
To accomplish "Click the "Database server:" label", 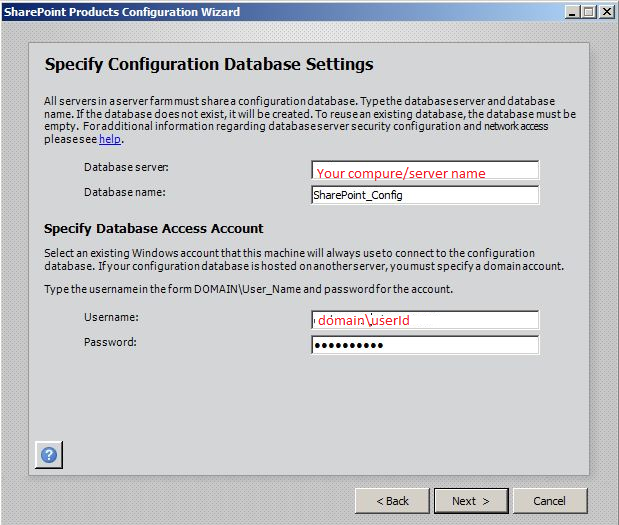I will tap(126, 167).
